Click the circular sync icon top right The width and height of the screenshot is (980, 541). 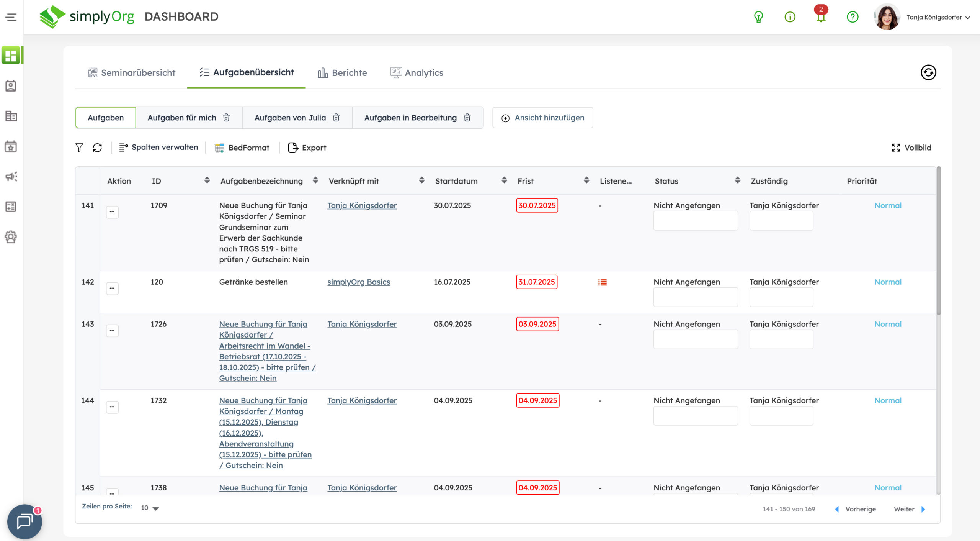coord(928,72)
